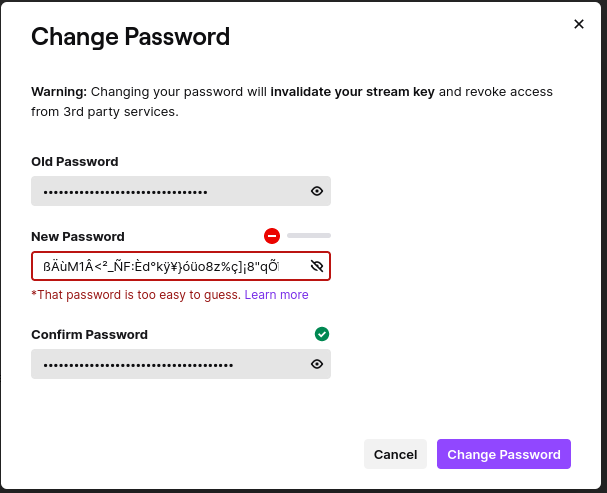
Task: Click the Confirm Password label
Action: pyautogui.click(x=89, y=334)
